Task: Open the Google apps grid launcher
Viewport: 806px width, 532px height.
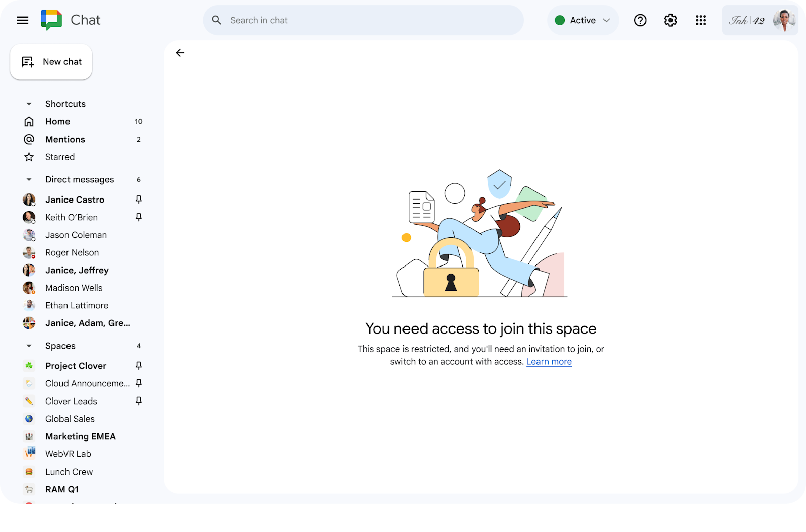Action: 700,20
